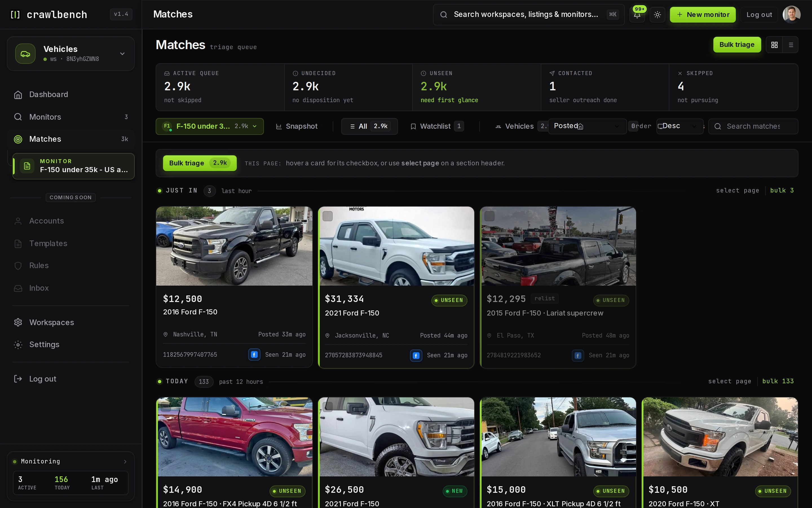The image size is (812, 508).
Task: Open the user avatar profile picture
Action: coord(791,14)
